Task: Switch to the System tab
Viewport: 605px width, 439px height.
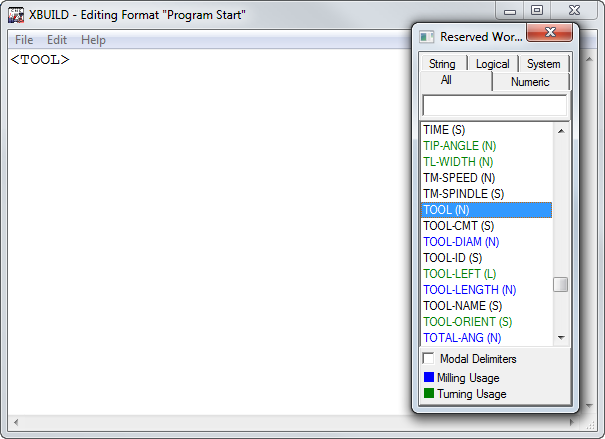Action: 544,64
